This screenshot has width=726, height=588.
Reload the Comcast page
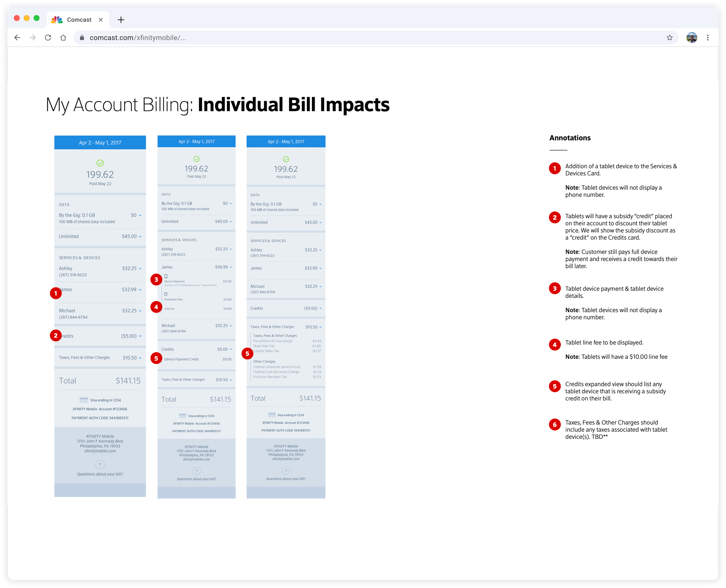coord(48,38)
